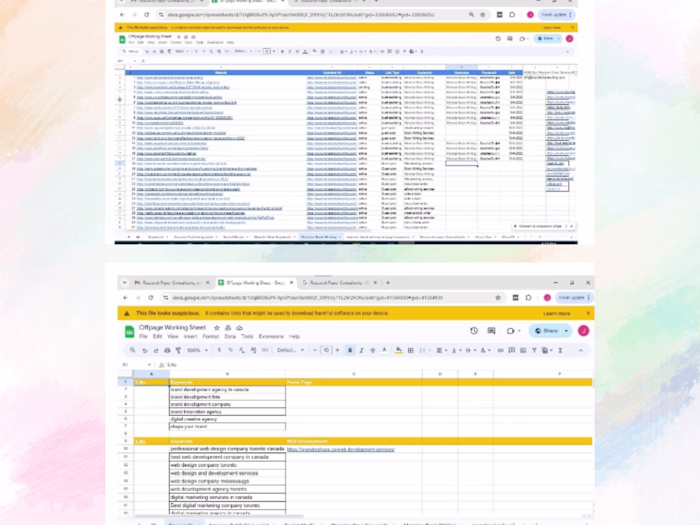Click create filter icon in lower window toolbar
The width and height of the screenshot is (700, 525).
click(x=534, y=350)
